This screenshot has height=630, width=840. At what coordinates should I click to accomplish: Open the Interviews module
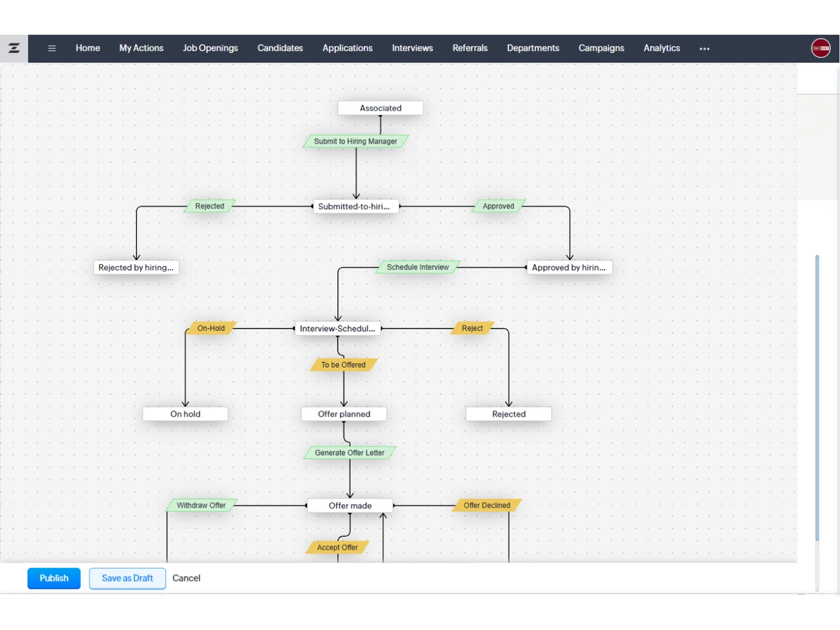(412, 48)
